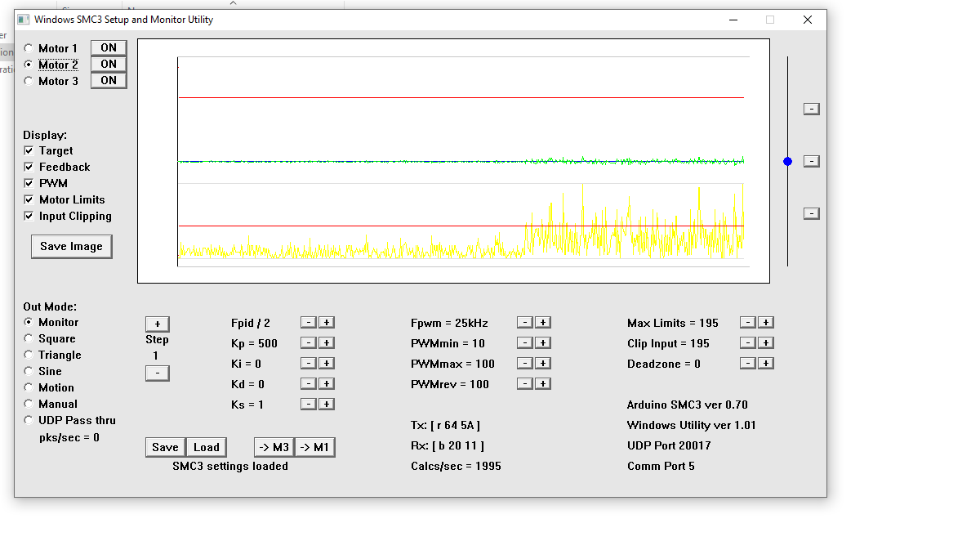Uncheck the PWM display checkbox
This screenshot has width=980, height=559.
coord(29,183)
